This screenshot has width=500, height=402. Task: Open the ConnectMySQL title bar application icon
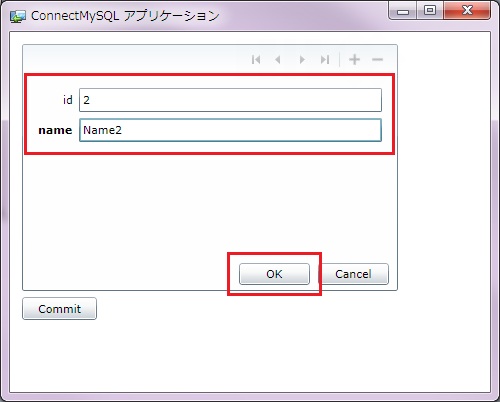tap(17, 16)
